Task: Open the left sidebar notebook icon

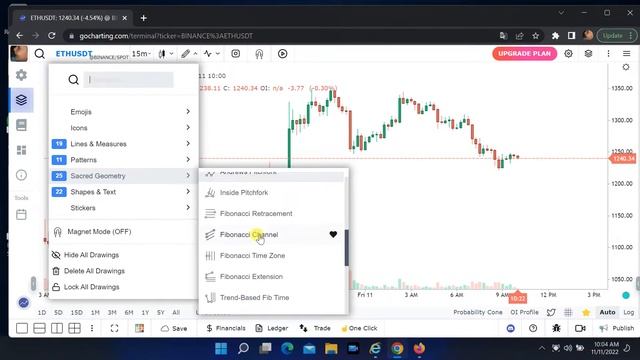Action: coord(21,125)
